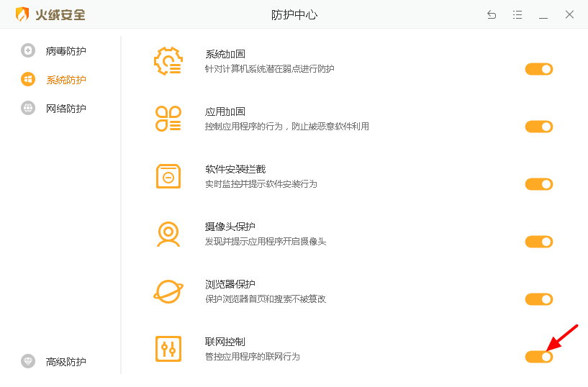Open the 联网控制 title text
The width and height of the screenshot is (588, 387).
tap(225, 342)
